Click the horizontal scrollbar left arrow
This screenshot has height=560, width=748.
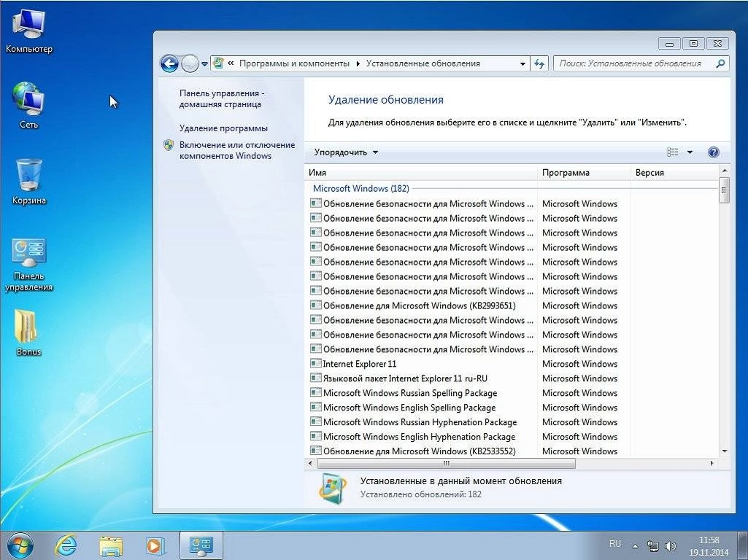tap(311, 463)
